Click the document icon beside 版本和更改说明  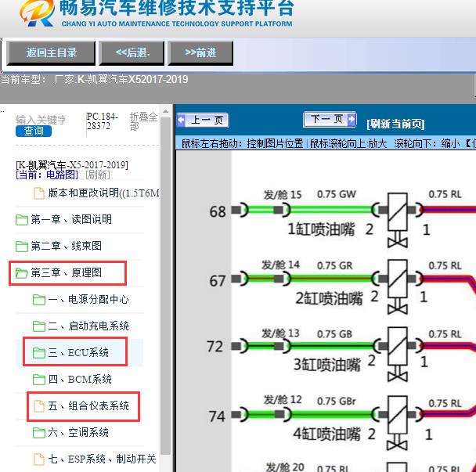pos(39,193)
